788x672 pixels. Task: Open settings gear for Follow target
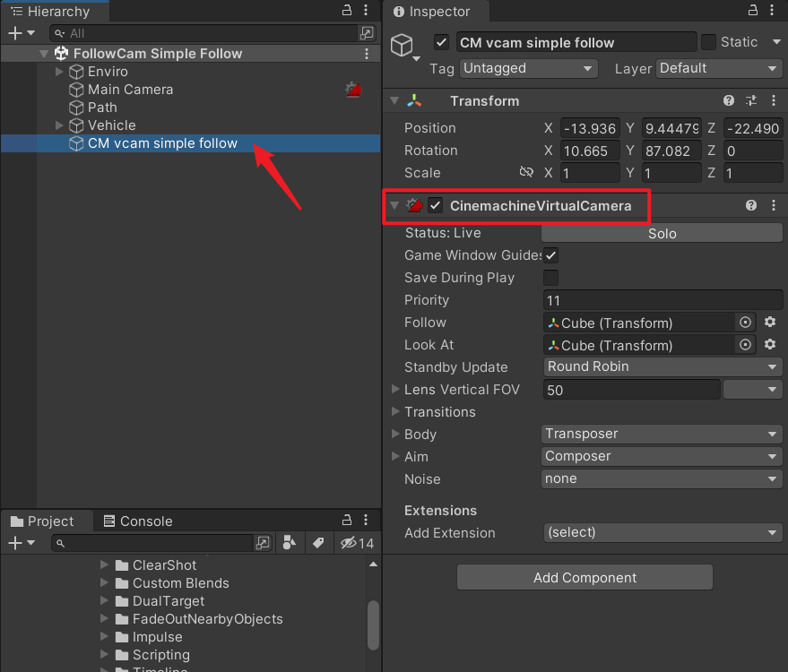[770, 322]
